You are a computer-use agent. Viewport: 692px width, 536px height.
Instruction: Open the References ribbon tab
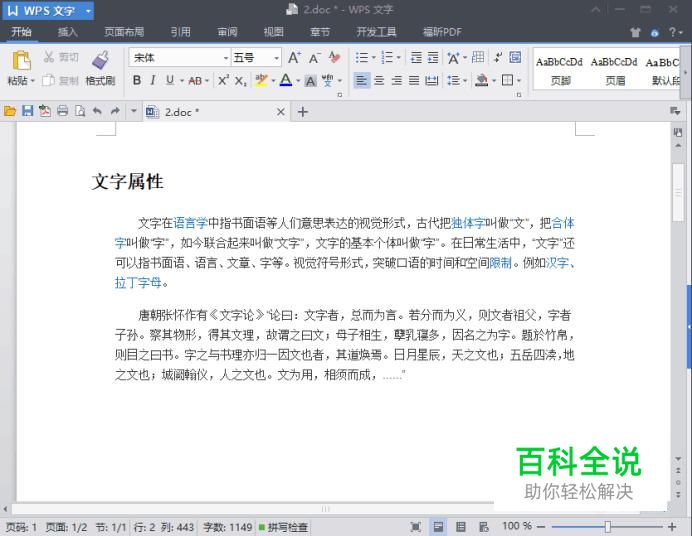pyautogui.click(x=181, y=32)
